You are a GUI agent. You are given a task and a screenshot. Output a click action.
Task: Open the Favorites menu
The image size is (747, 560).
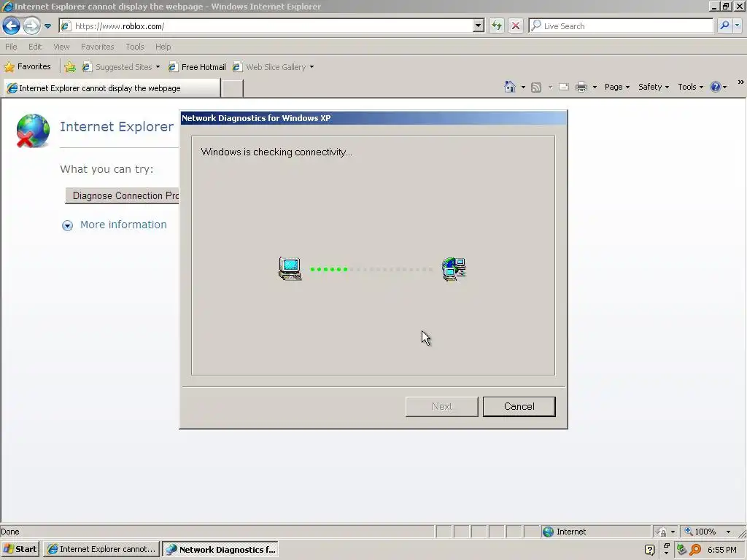click(x=97, y=47)
